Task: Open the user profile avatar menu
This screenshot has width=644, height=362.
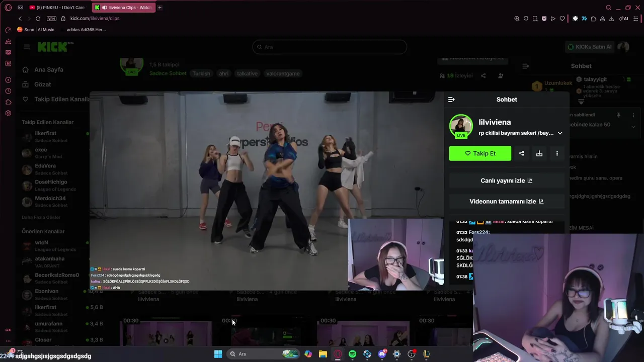Action: point(624,47)
